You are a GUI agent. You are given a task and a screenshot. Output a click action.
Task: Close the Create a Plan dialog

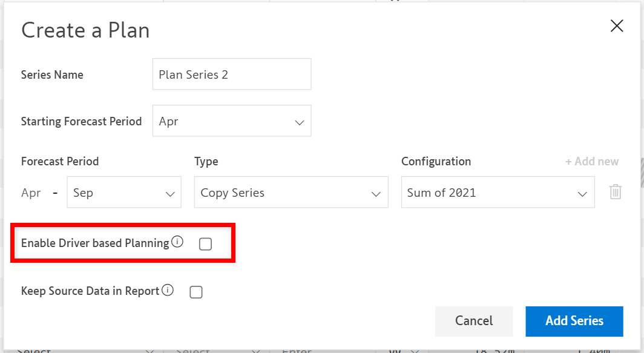point(616,26)
